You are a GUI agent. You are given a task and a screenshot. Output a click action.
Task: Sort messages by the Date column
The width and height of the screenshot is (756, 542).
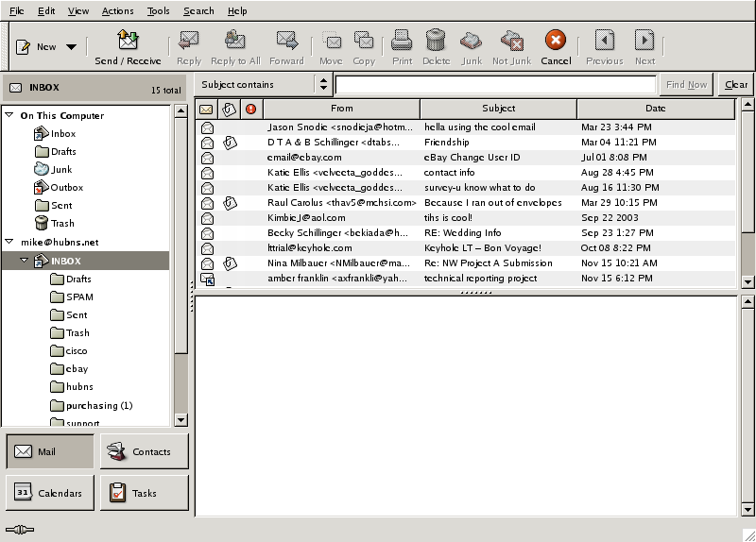655,109
